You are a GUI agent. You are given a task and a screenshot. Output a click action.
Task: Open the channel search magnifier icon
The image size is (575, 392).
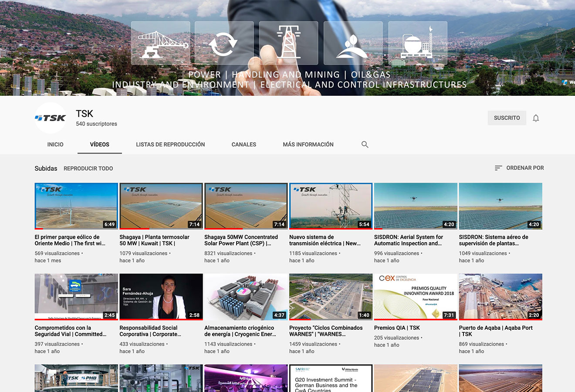(x=365, y=145)
